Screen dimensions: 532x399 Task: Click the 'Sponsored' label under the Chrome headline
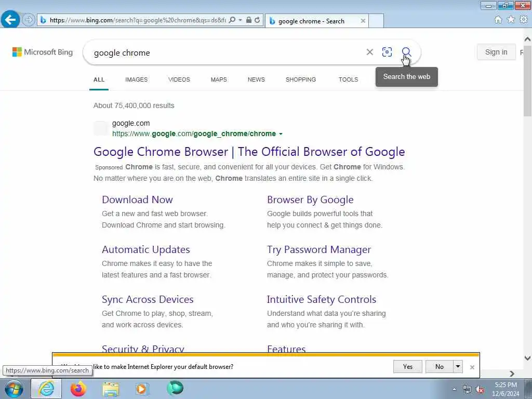pyautogui.click(x=109, y=167)
